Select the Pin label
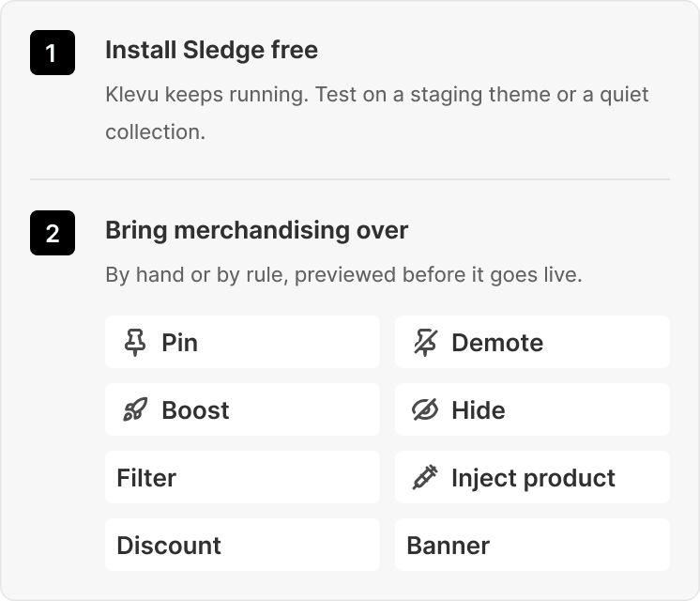Image resolution: width=700 pixels, height=601 pixels. coord(179,343)
